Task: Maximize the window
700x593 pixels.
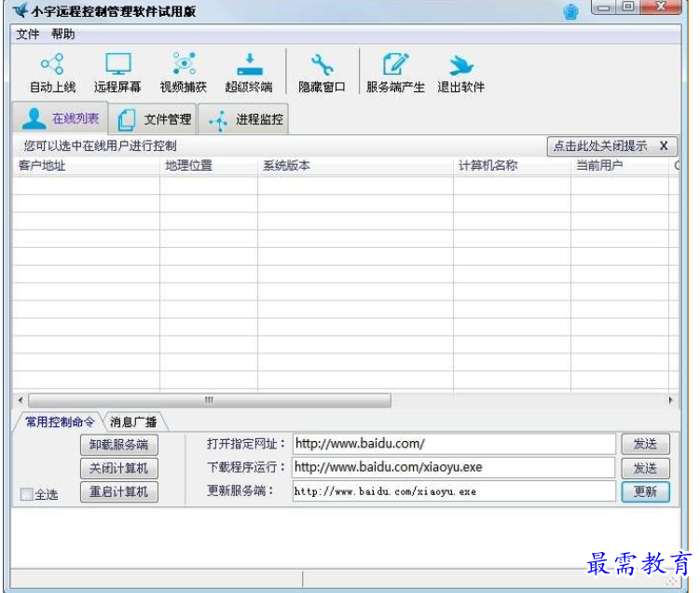Action: 628,7
